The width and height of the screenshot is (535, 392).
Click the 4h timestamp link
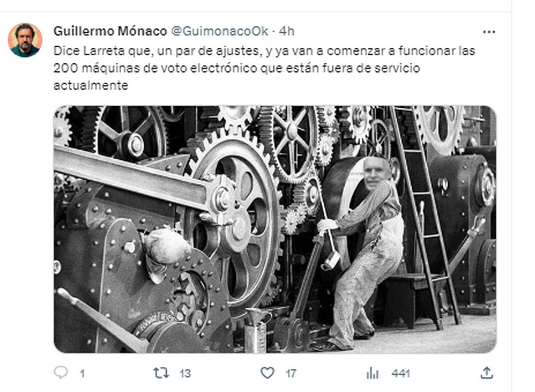287,31
